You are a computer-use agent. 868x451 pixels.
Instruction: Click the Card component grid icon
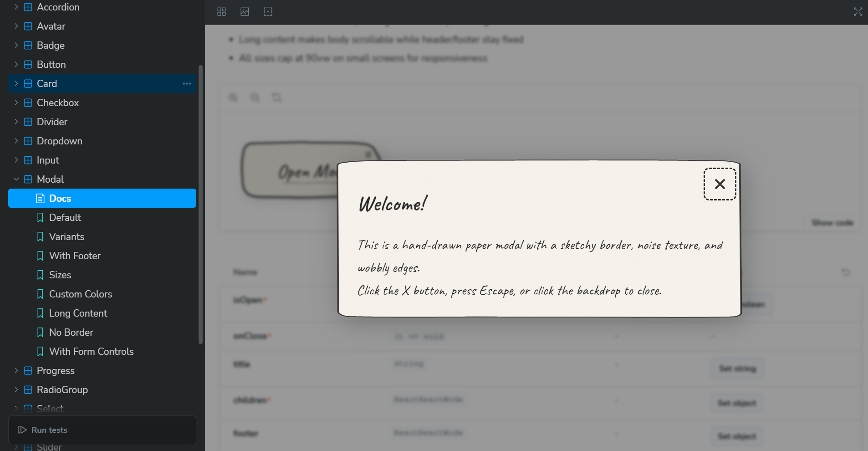(28, 83)
